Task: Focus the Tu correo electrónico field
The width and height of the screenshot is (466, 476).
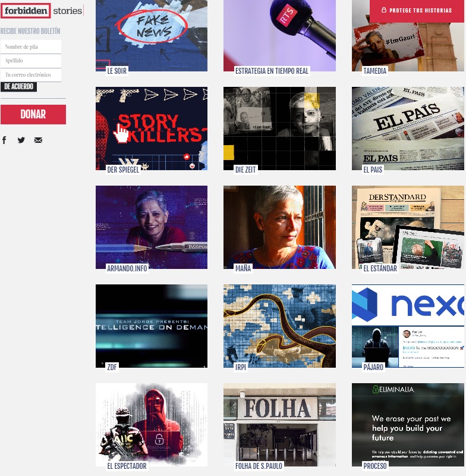Action: [31, 75]
